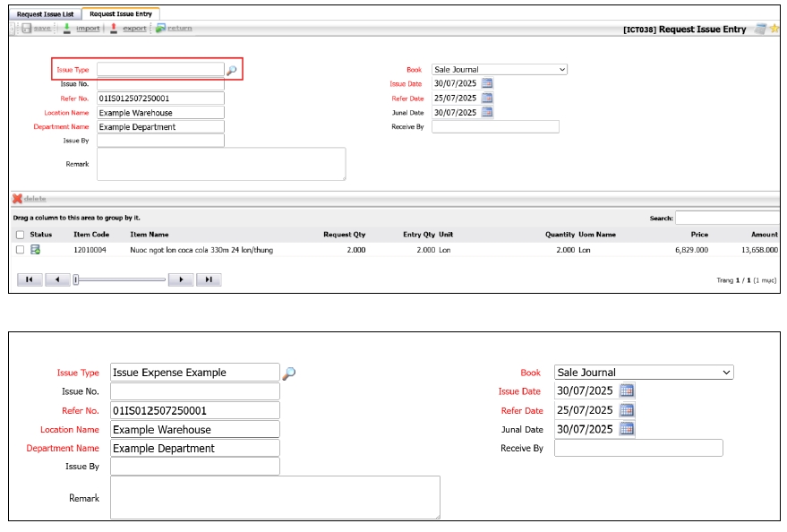The height and width of the screenshot is (532, 787).
Task: Click the pager slider track
Action: (121, 279)
